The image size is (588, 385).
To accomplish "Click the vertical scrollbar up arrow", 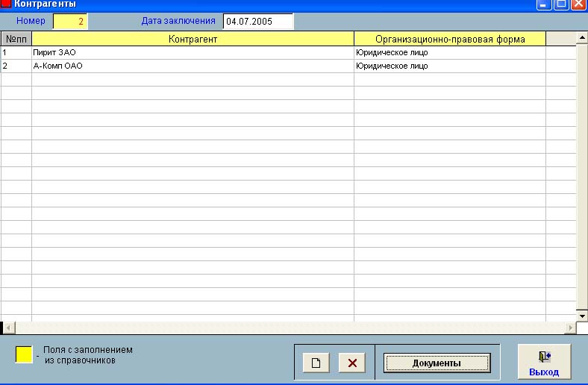I will pyautogui.click(x=582, y=37).
